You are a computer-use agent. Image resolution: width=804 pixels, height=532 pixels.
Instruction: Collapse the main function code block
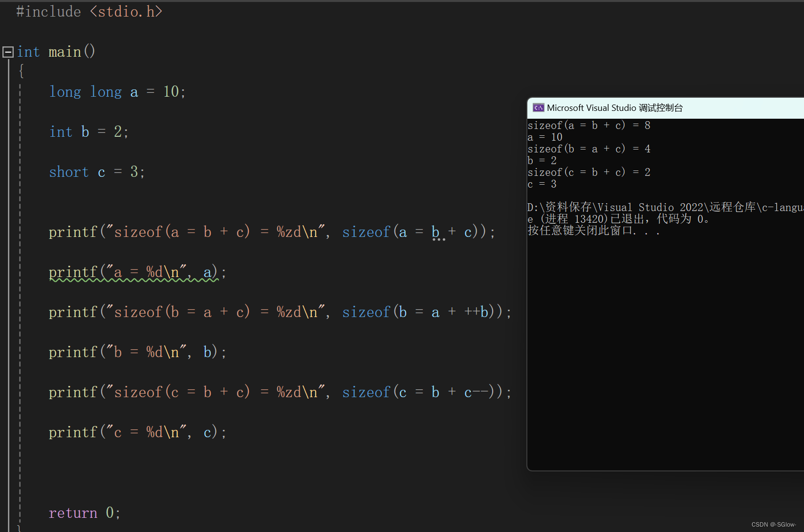point(8,52)
